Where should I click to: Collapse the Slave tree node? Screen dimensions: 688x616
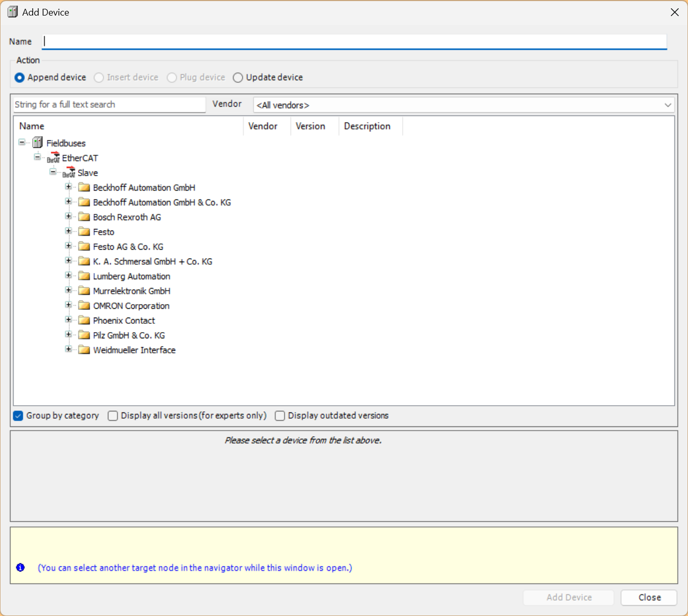[x=53, y=171]
